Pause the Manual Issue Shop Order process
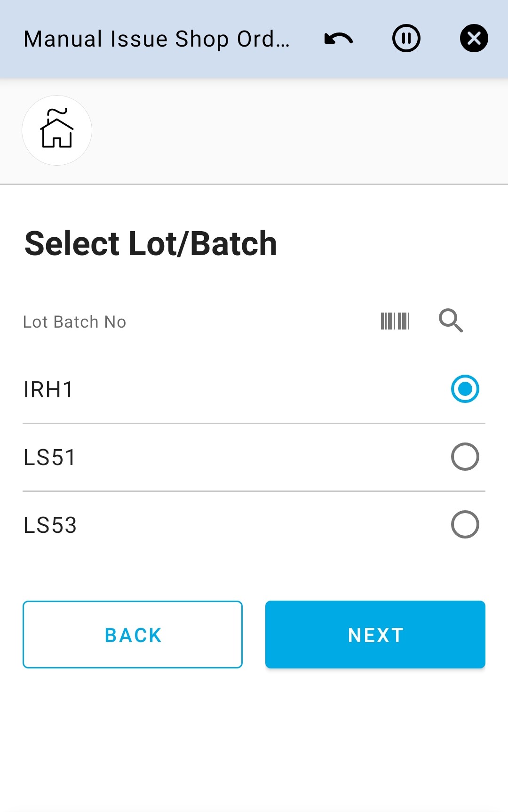Screen dimensions: 508x812 [405, 39]
